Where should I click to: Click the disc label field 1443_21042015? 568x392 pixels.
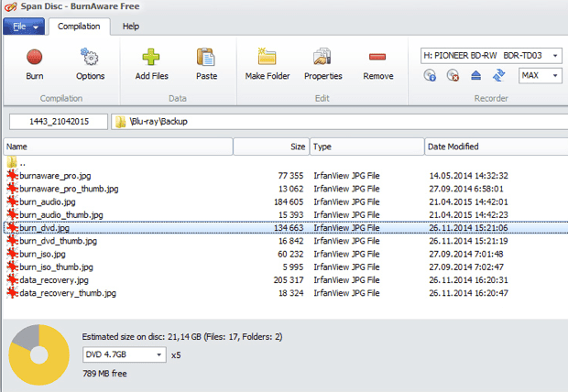click(x=59, y=122)
